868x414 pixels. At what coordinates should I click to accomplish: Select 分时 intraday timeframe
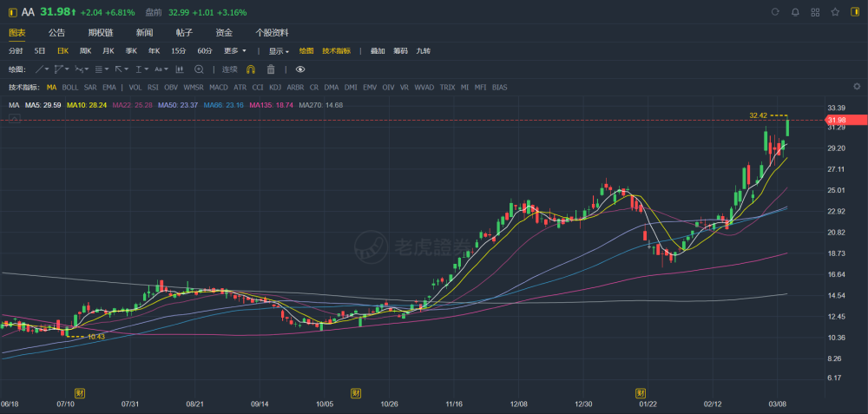16,51
